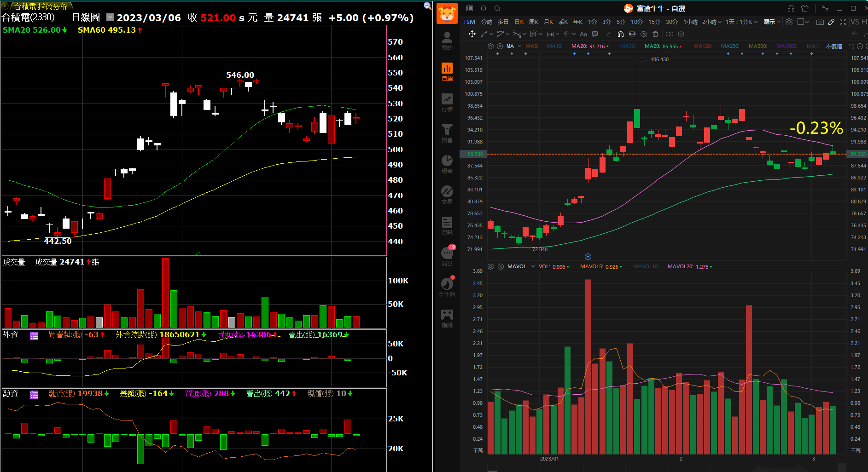Toggle MA5 line visibility
The width and height of the screenshot is (868, 472).
coord(532,46)
